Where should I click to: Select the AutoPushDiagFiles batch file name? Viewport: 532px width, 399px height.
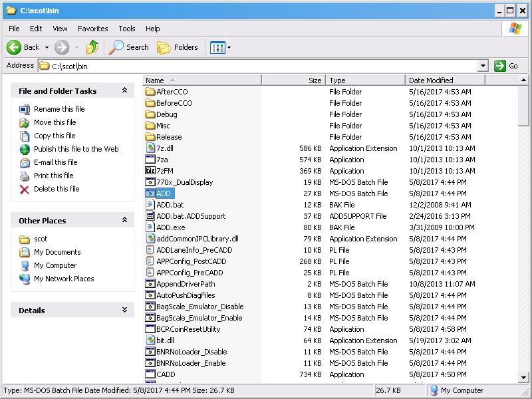pos(186,295)
